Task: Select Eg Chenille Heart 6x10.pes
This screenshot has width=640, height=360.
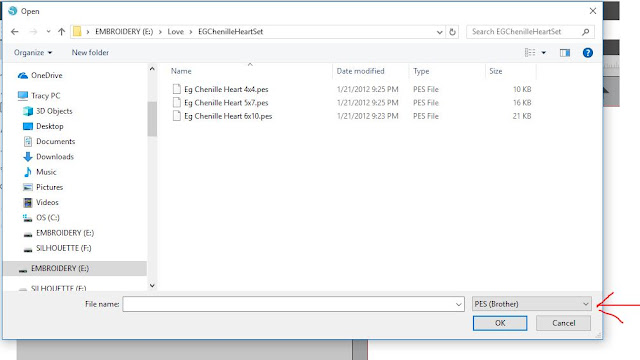Action: (228, 116)
